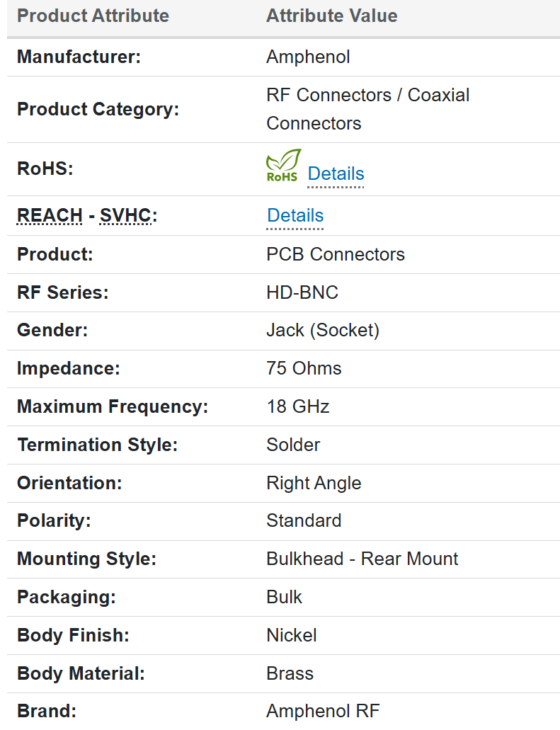Click the Right Angle orientation value
Screen dimensions: 560x730
(314, 483)
